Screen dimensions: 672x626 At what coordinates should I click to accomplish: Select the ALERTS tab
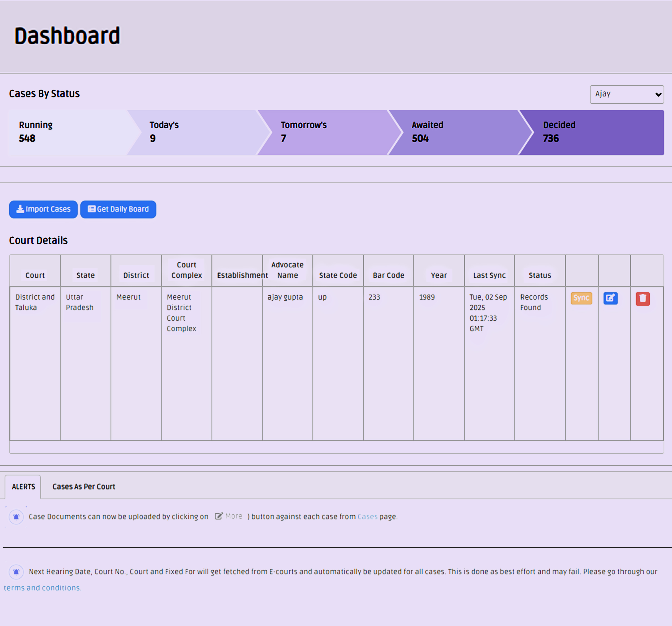[23, 487]
